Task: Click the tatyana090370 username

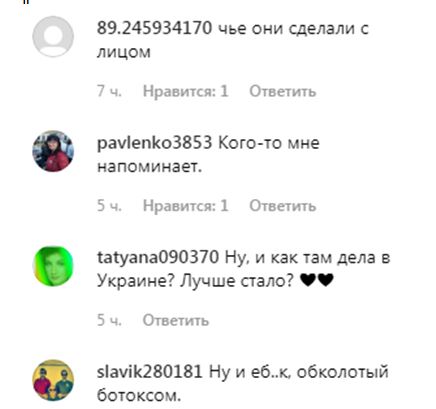Action: tap(158, 258)
